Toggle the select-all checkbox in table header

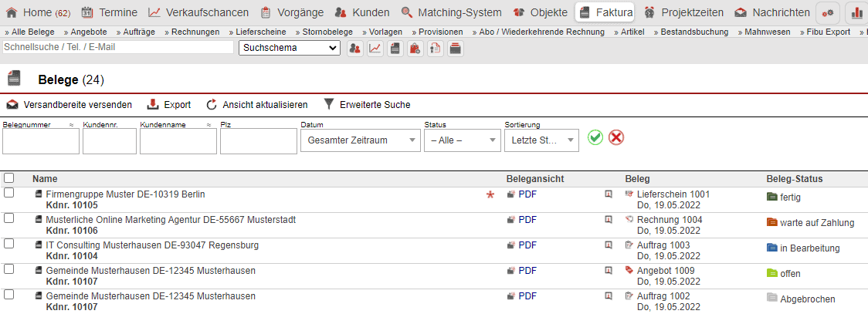(x=9, y=178)
